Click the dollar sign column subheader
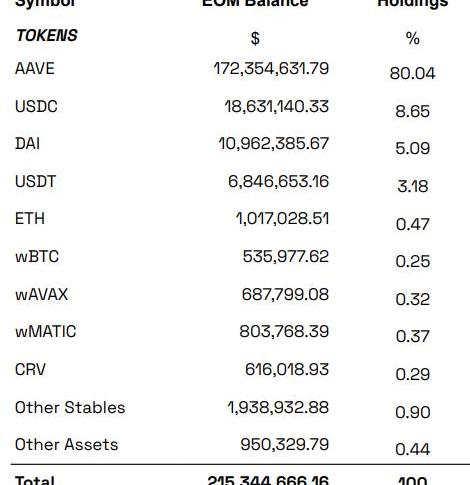470x485 pixels. tap(255, 39)
